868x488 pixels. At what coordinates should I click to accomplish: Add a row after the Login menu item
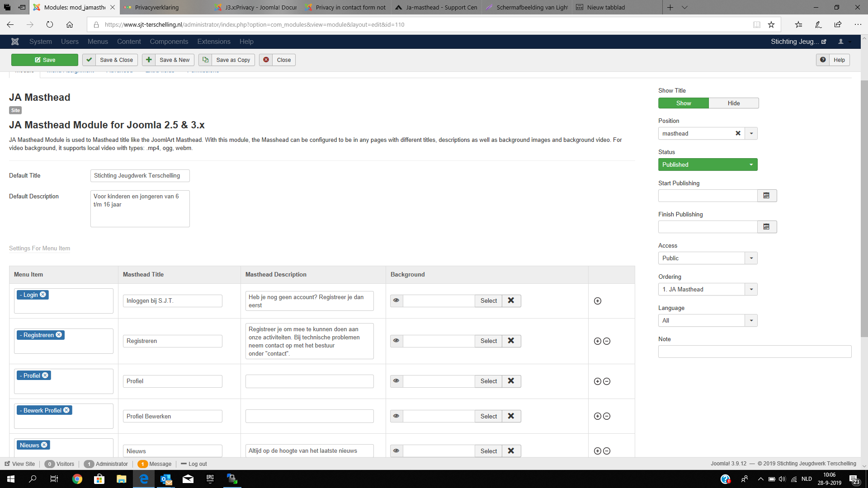click(x=597, y=301)
